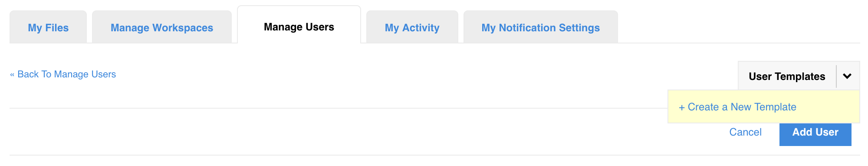
Task: Expand the User Templates chevron arrow
Action: (848, 76)
